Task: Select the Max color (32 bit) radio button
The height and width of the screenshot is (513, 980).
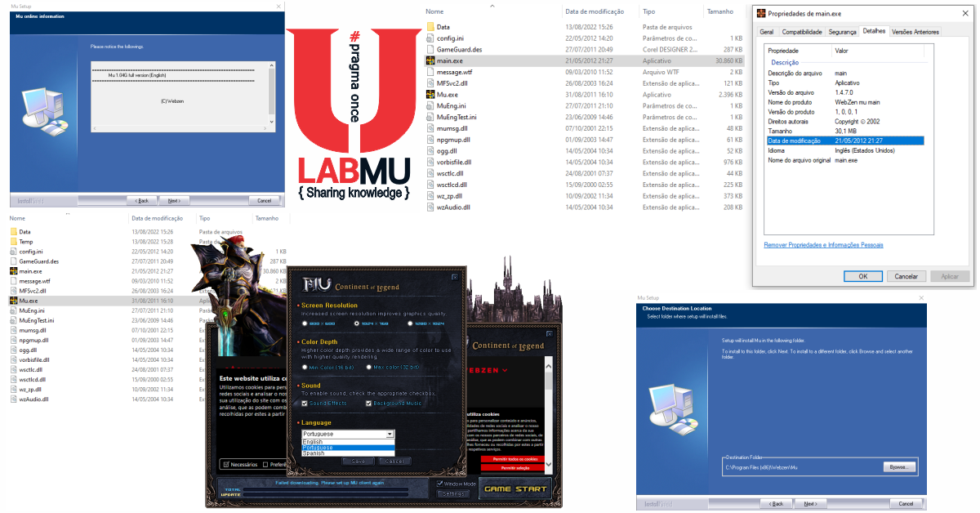Action: click(x=368, y=367)
